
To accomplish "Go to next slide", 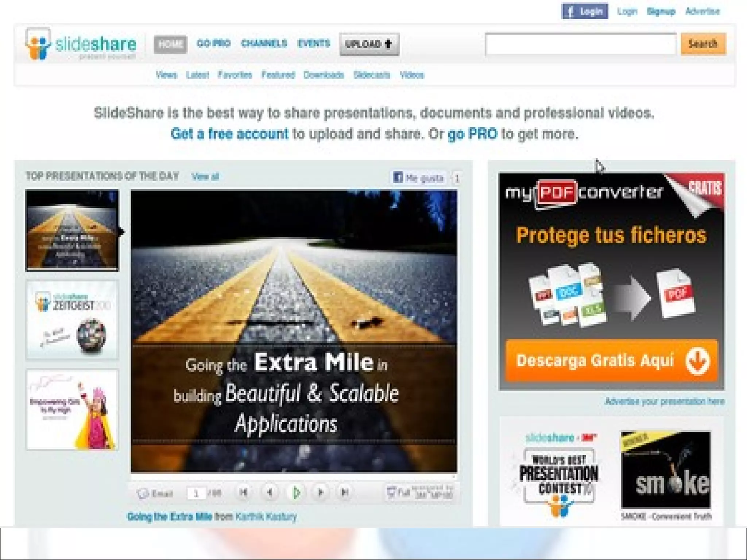I will coord(321,493).
